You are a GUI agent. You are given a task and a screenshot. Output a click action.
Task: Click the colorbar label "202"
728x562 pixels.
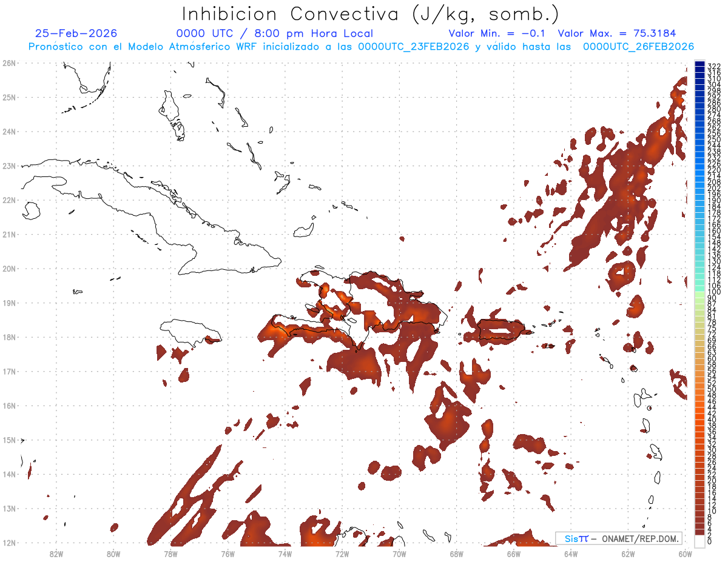714,188
